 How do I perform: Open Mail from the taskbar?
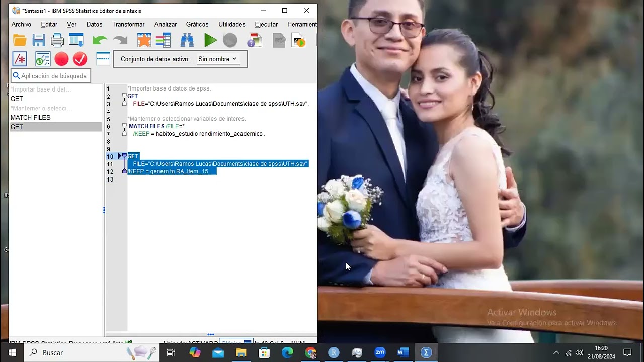click(x=218, y=353)
